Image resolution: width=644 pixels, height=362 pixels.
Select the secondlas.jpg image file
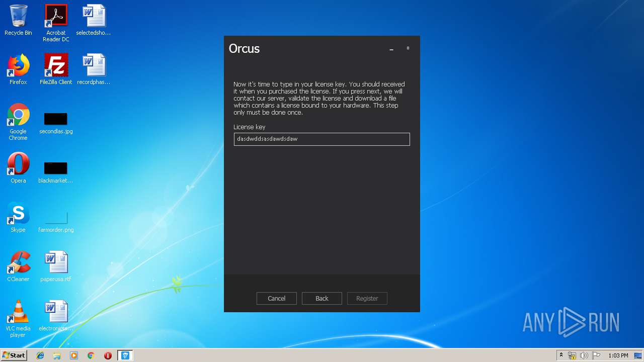[x=56, y=124]
